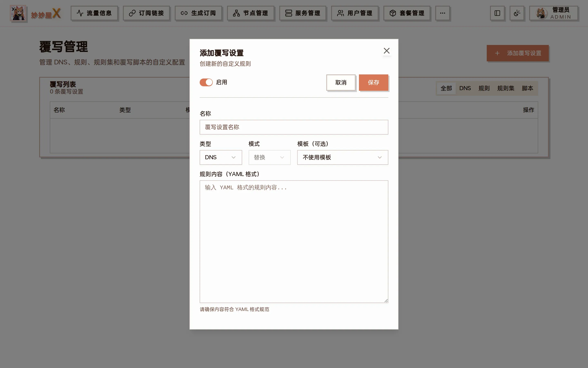This screenshot has height=368, width=588.
Task: Click the 0 条覆写设置 count text
Action: point(67,92)
